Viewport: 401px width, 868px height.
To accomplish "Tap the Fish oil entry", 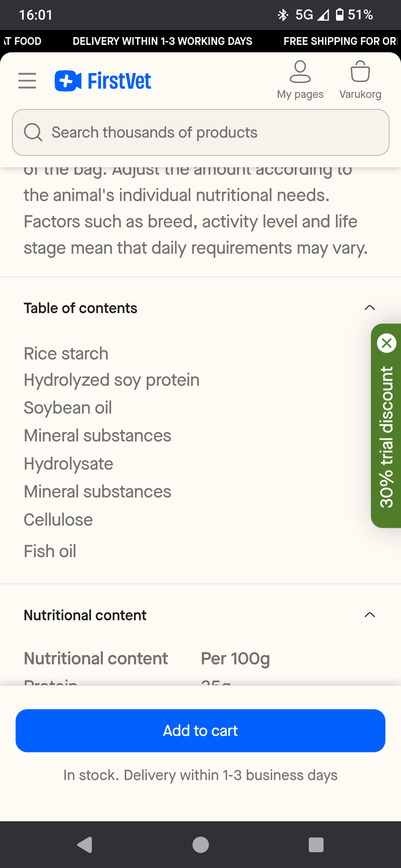I will click(50, 551).
